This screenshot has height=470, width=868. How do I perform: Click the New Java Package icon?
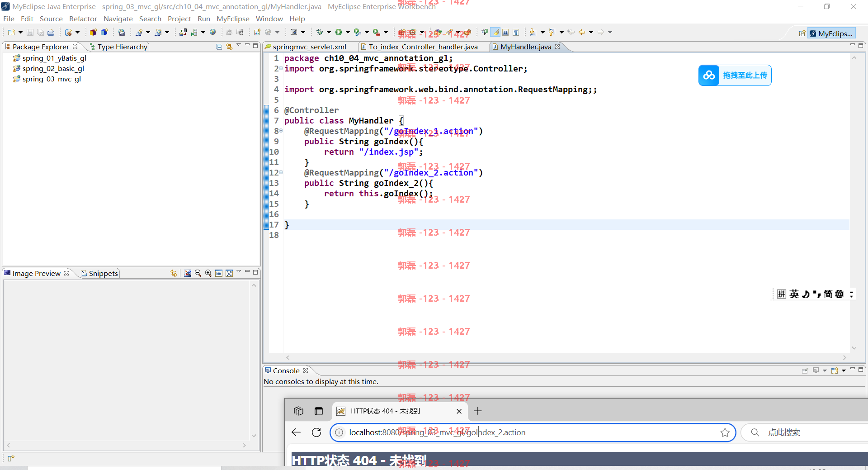click(93, 32)
